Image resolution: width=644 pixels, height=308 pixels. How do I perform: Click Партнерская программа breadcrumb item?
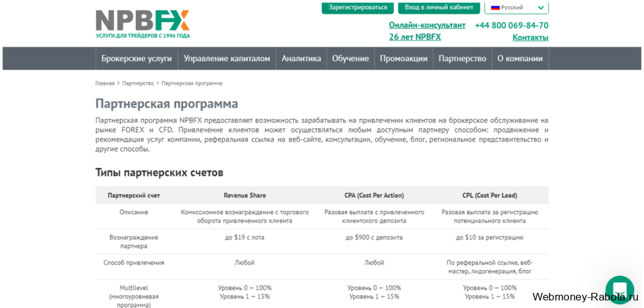(x=192, y=83)
